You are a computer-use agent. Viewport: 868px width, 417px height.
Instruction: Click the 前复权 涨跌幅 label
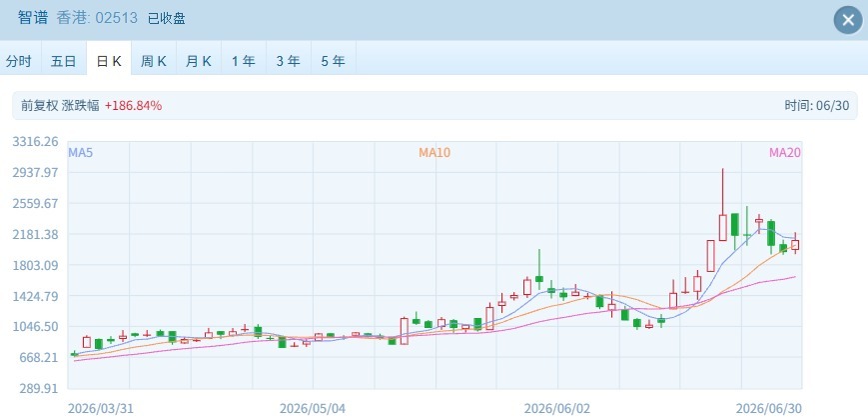pos(60,105)
